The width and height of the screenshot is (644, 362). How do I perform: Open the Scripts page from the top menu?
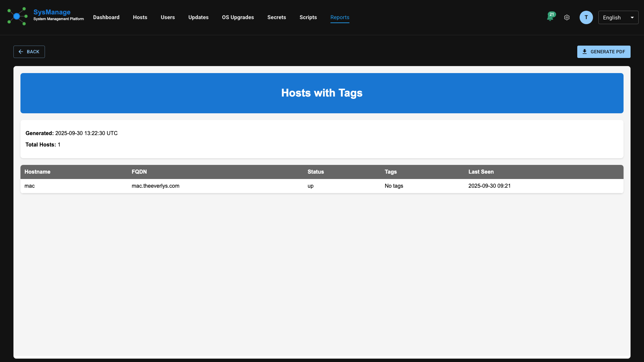308,17
